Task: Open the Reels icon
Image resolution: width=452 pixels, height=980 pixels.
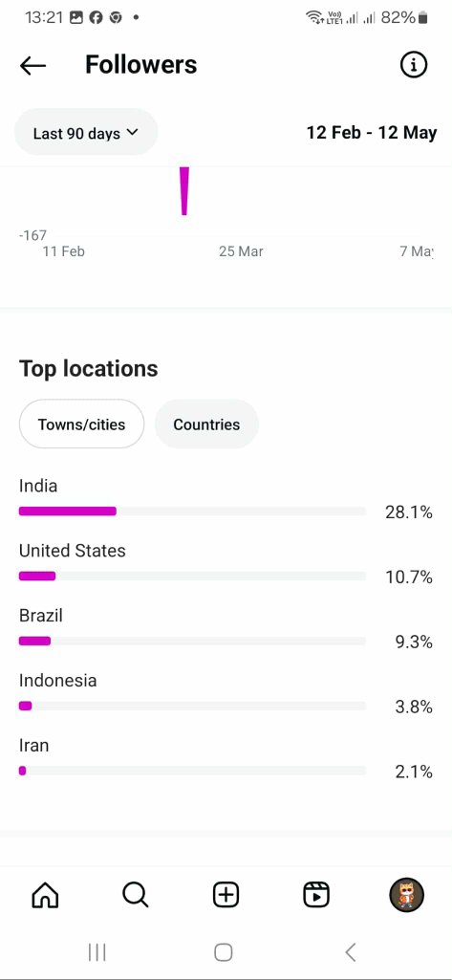Action: [x=316, y=894]
